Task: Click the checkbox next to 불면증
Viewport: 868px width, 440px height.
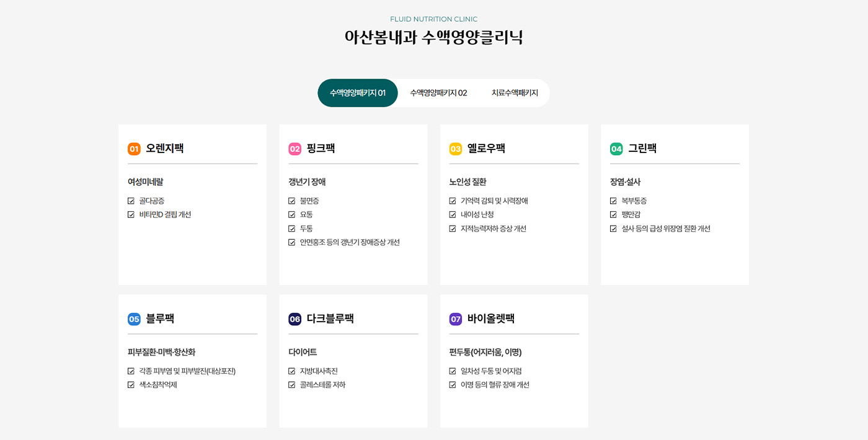Action: (291, 201)
